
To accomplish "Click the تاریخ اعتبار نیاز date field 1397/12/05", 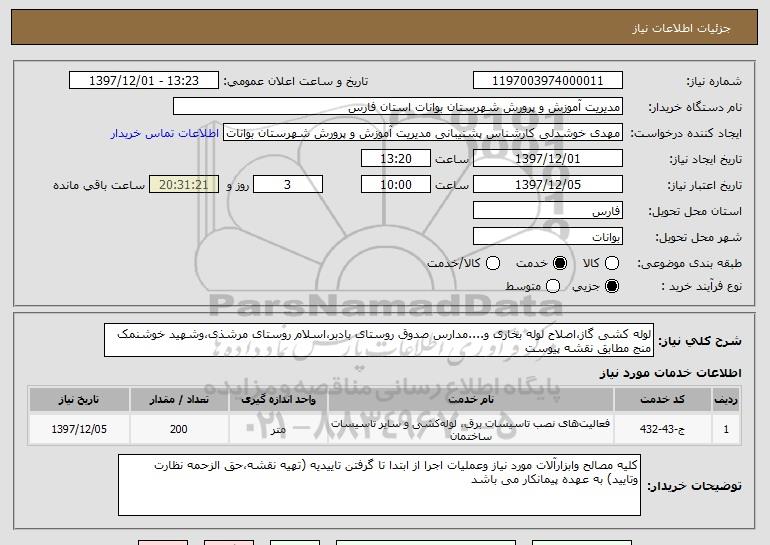I will click(548, 185).
